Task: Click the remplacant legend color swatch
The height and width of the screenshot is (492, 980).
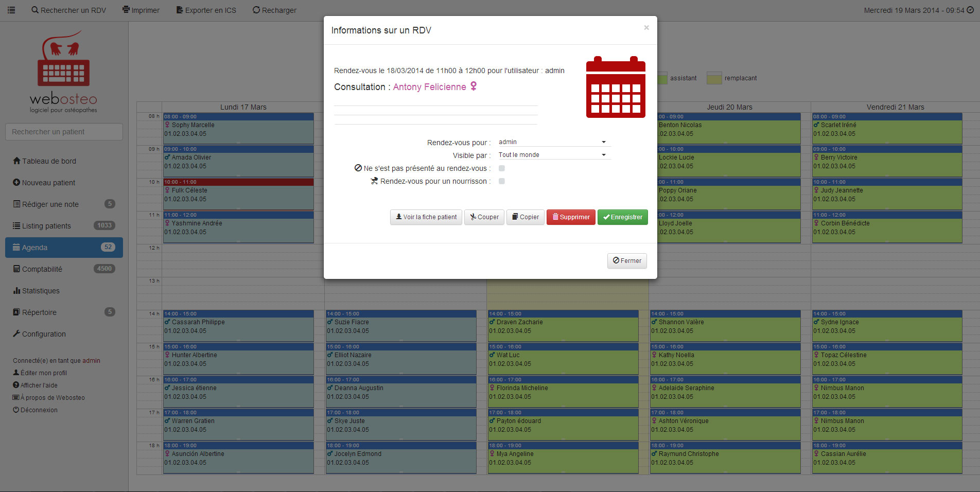Action: 714,78
